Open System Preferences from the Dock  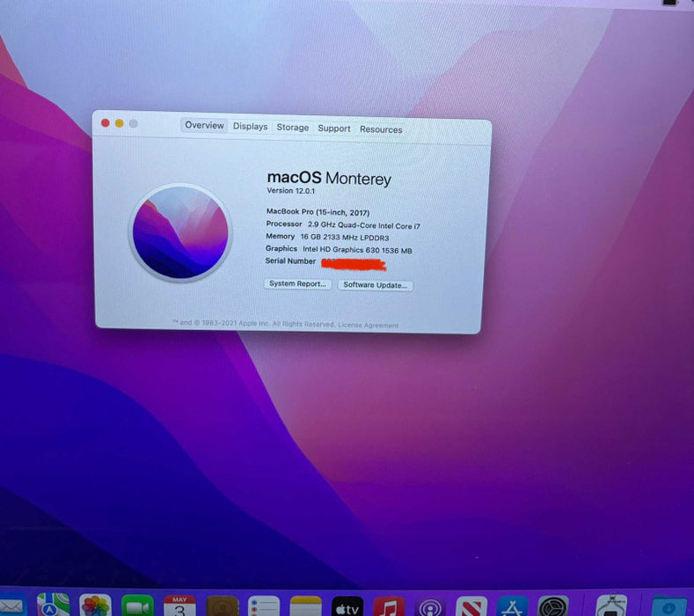pyautogui.click(x=553, y=606)
